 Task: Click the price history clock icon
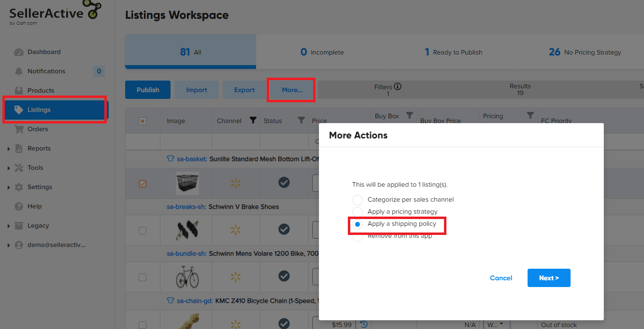pos(364,325)
